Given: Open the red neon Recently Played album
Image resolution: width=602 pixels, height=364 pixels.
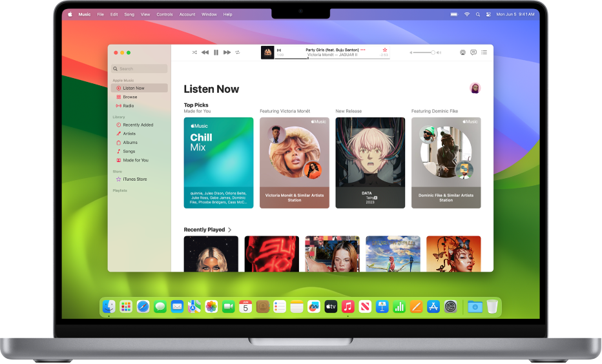Looking at the screenshot, I should 272,254.
